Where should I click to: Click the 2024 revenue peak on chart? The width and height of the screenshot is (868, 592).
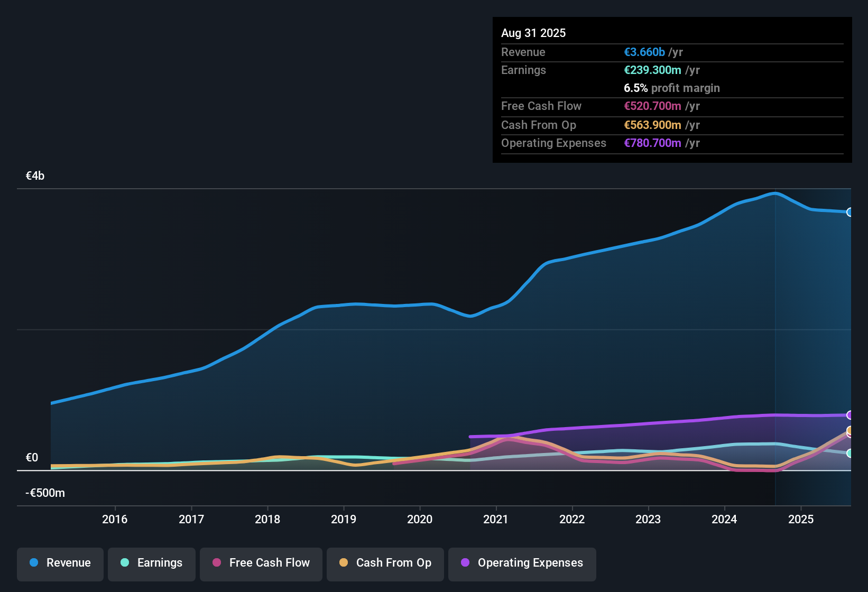774,193
